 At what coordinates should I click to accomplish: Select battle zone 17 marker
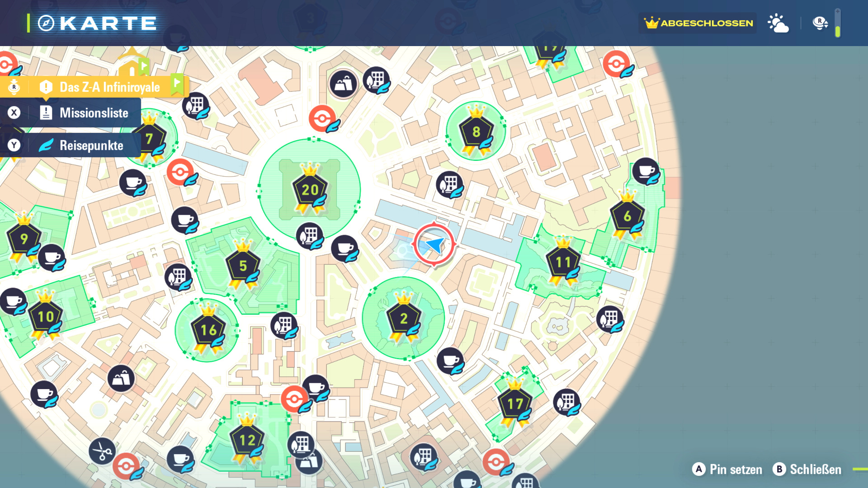(x=515, y=404)
